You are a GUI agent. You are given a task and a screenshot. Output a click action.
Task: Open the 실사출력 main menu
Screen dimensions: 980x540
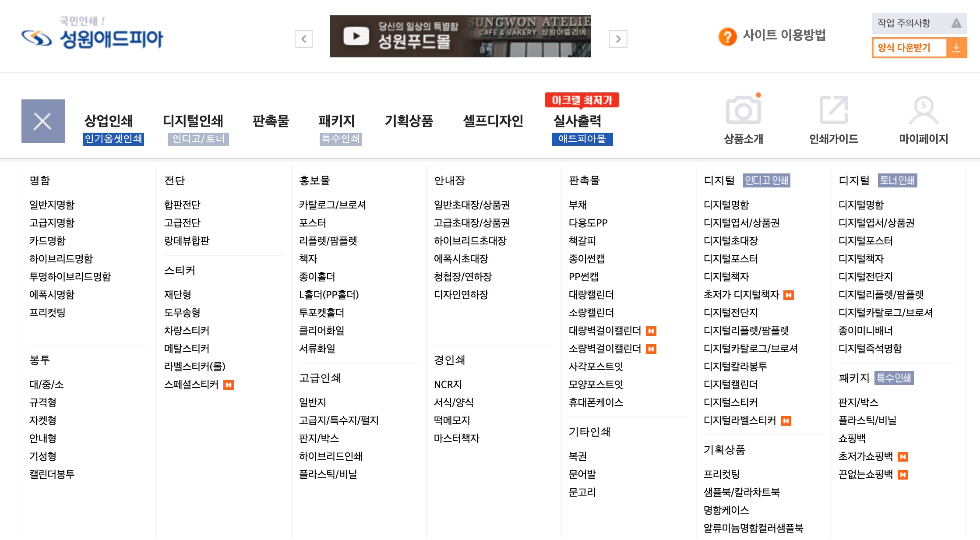577,120
